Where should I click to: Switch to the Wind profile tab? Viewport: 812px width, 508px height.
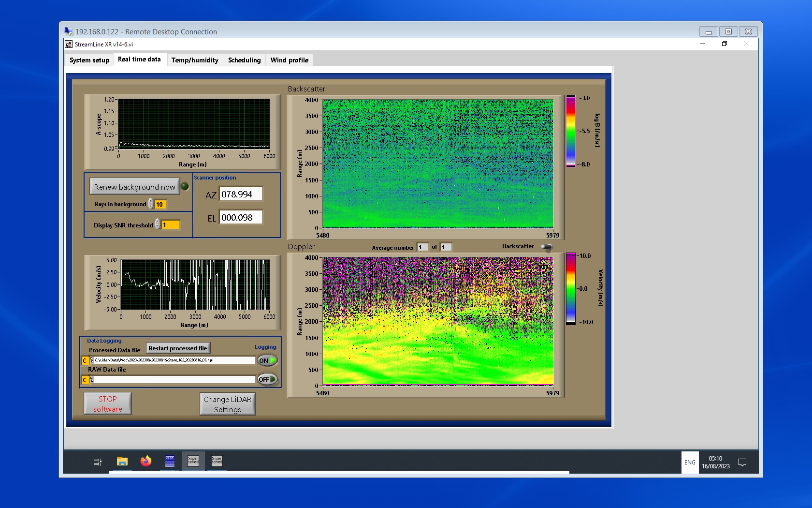pos(289,60)
